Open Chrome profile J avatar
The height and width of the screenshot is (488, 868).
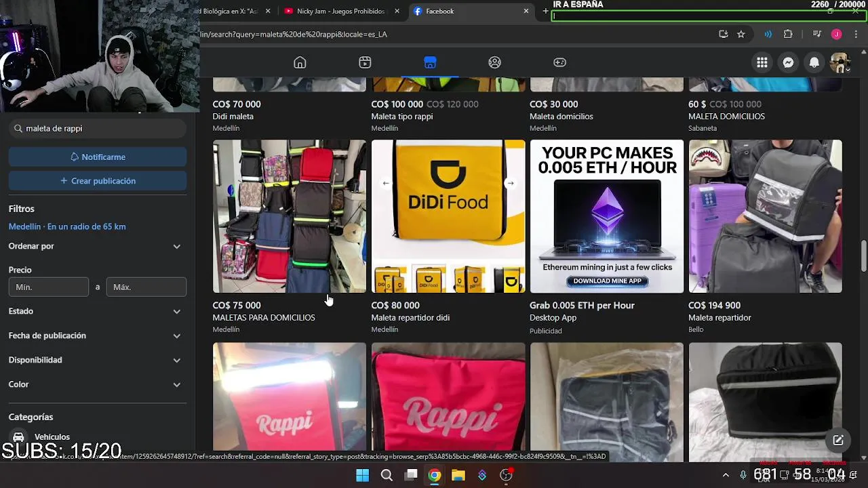pyautogui.click(x=836, y=34)
